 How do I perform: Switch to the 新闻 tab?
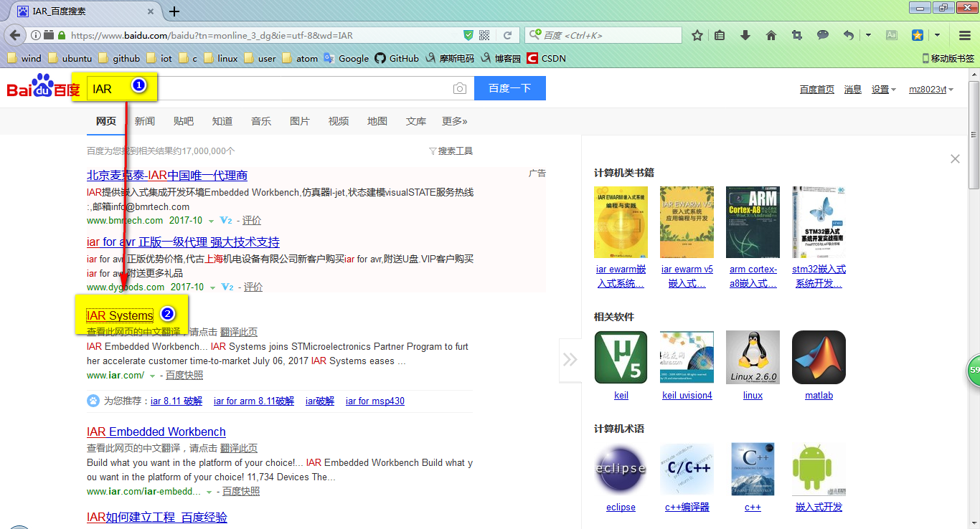click(x=145, y=121)
